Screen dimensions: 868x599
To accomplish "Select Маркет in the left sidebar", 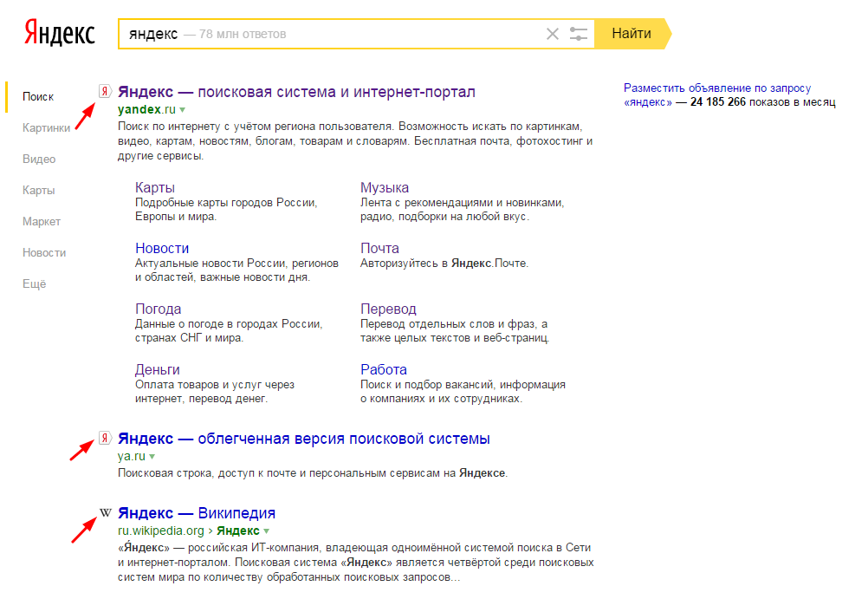I will tap(42, 222).
